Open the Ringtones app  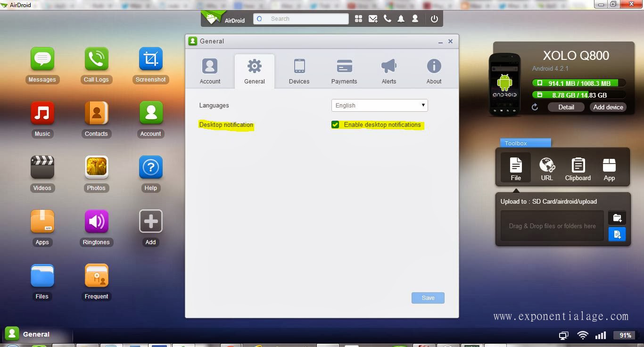(x=96, y=221)
